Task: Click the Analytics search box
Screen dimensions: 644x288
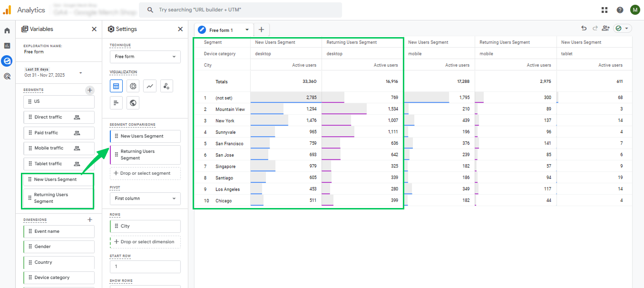Action: pos(240,10)
